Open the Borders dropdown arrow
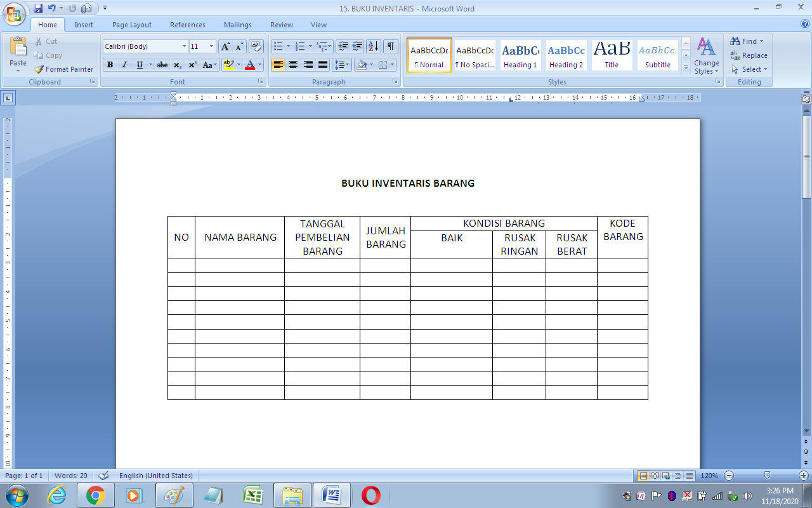Screen dimensions: 812x508 (393, 65)
